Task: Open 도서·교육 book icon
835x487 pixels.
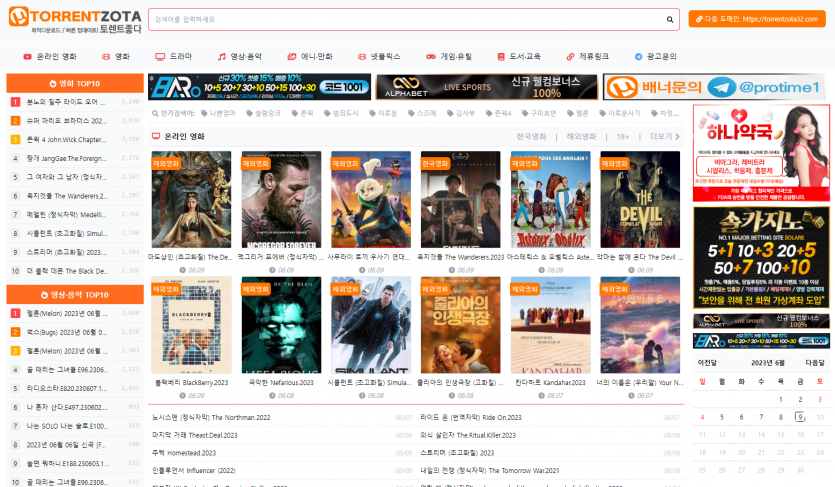Action: pyautogui.click(x=501, y=56)
